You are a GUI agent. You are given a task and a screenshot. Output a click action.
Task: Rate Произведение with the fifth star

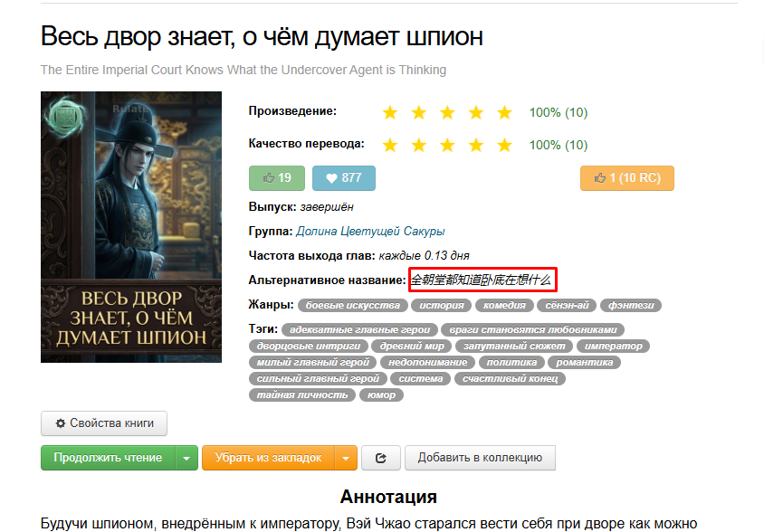coord(504,112)
